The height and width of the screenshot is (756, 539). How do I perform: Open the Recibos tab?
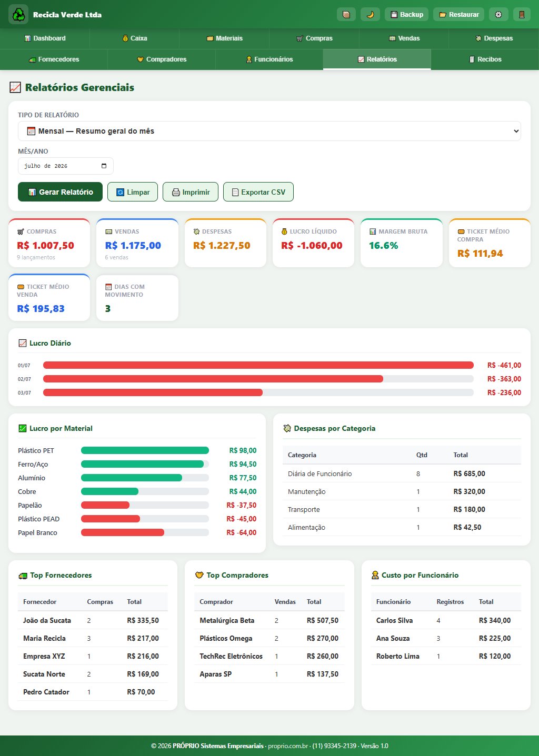point(485,59)
